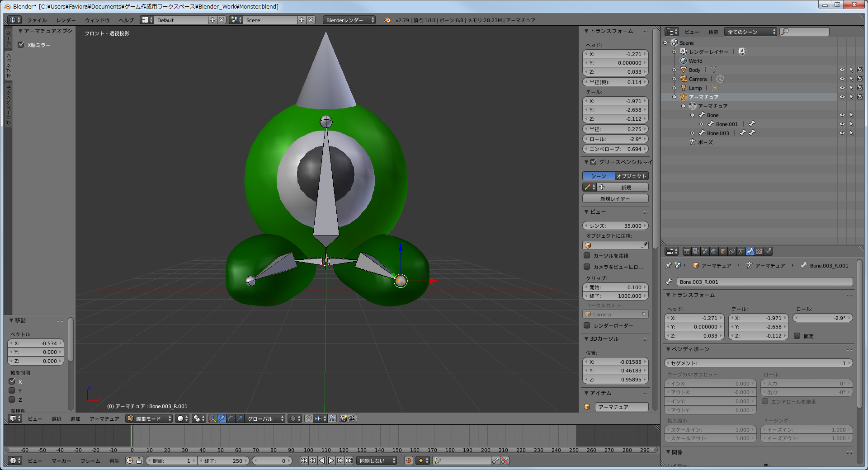
Task: Click the セグメント slider field
Action: point(758,363)
